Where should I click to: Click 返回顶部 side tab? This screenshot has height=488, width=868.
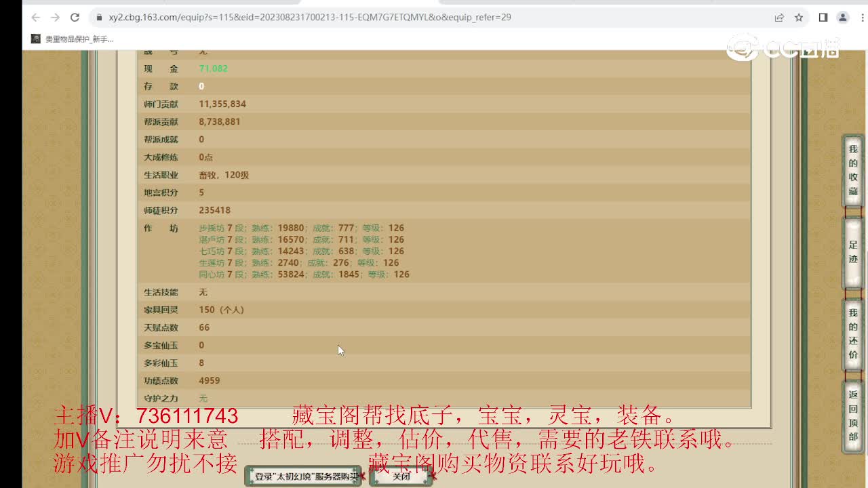[x=853, y=415]
